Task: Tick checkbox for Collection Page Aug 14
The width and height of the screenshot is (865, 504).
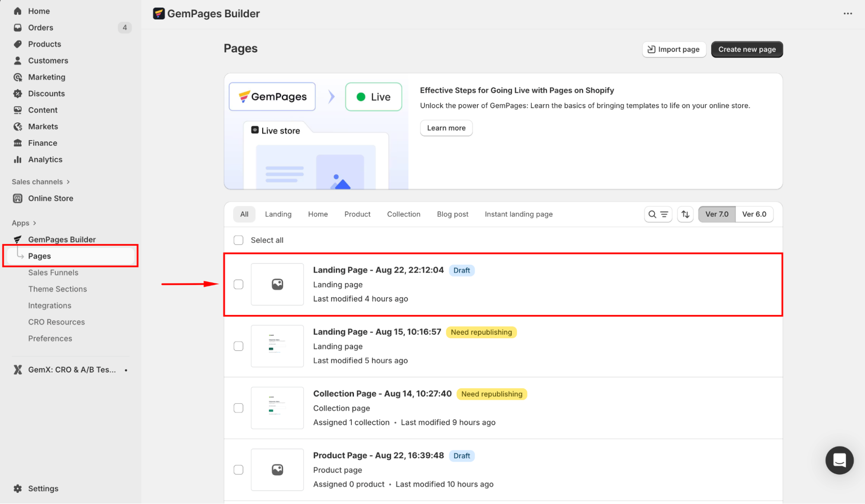Action: 238,408
